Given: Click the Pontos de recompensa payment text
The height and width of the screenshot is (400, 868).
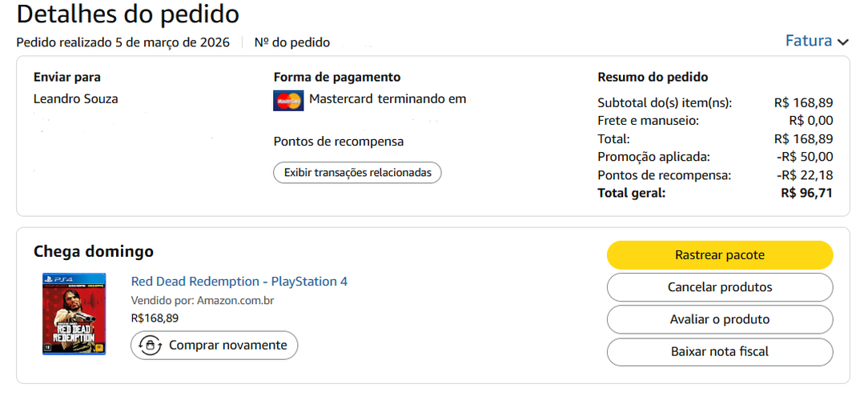Looking at the screenshot, I should (x=339, y=142).
